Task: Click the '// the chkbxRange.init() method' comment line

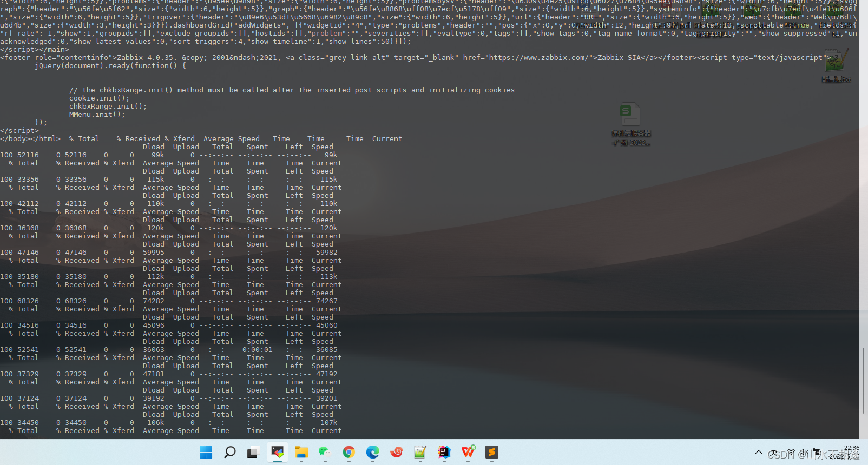Action: pyautogui.click(x=292, y=90)
